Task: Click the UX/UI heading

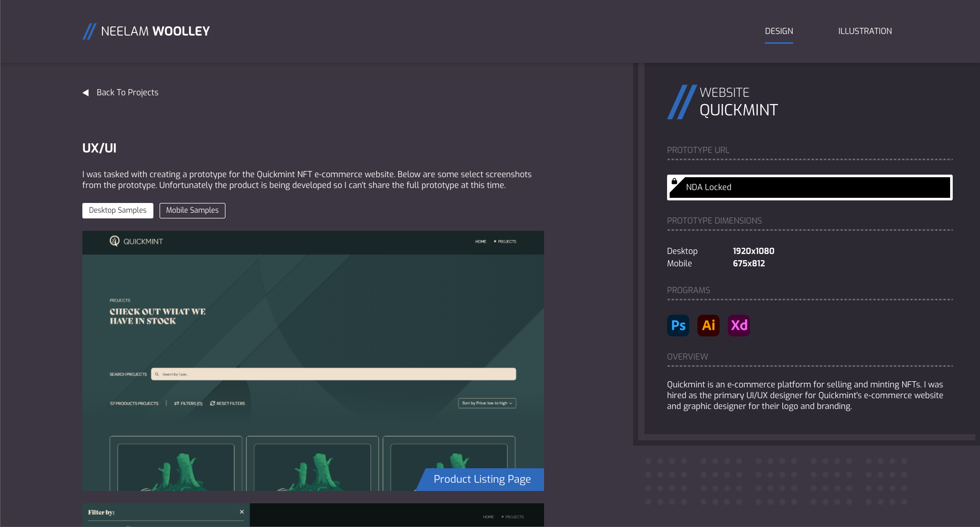Action: click(99, 148)
